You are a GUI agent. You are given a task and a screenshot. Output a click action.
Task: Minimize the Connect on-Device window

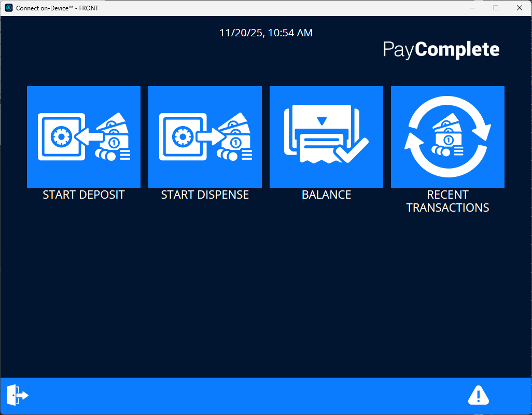coord(472,8)
